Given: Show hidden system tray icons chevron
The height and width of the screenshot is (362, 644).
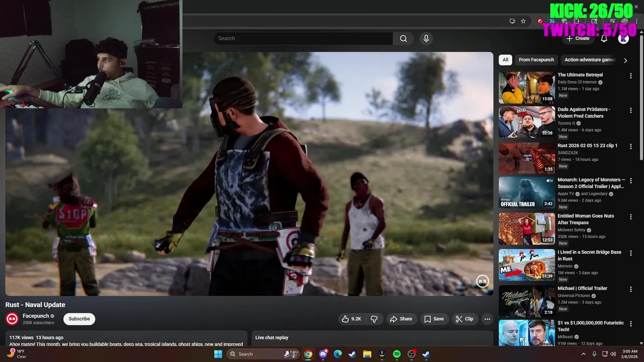Looking at the screenshot, I should click(x=584, y=354).
